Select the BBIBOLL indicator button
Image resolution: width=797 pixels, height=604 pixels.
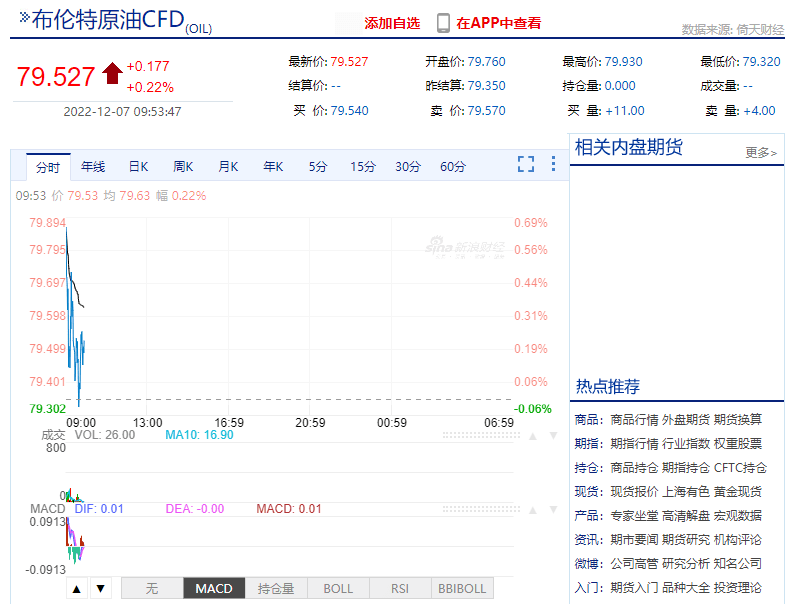coord(462,588)
